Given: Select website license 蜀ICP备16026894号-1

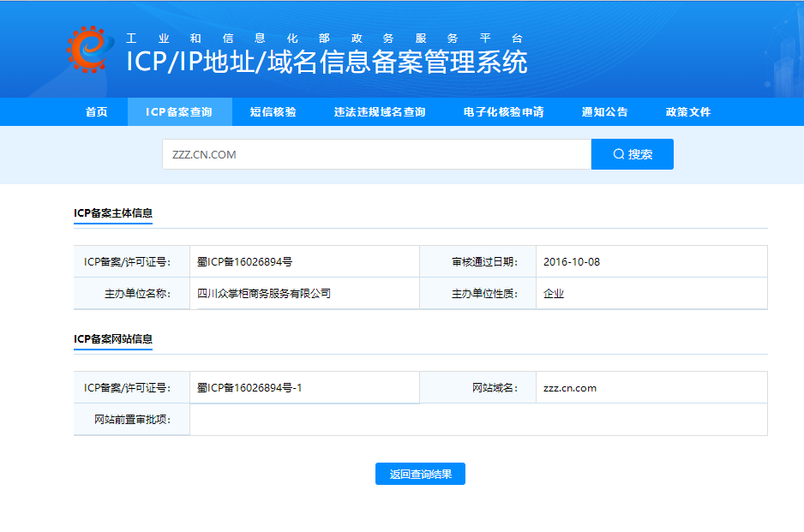Looking at the screenshot, I should pyautogui.click(x=249, y=388).
